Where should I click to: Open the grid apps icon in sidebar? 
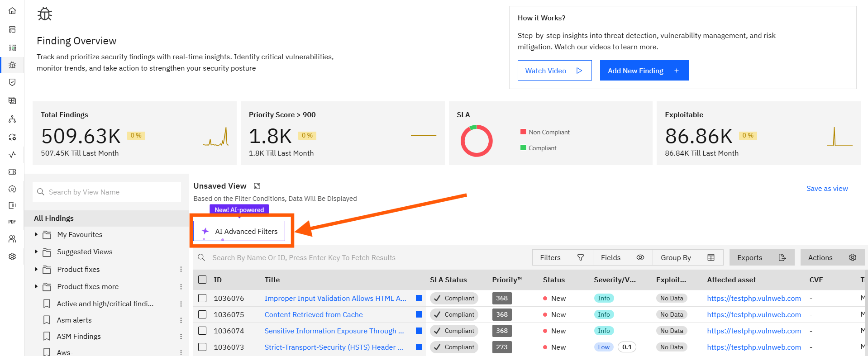[x=12, y=47]
